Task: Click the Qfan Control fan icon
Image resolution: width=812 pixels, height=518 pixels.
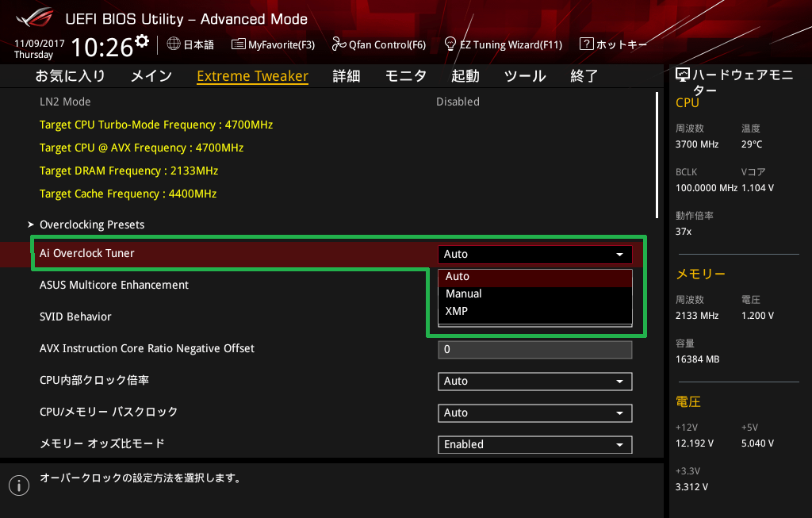Action: click(339, 44)
